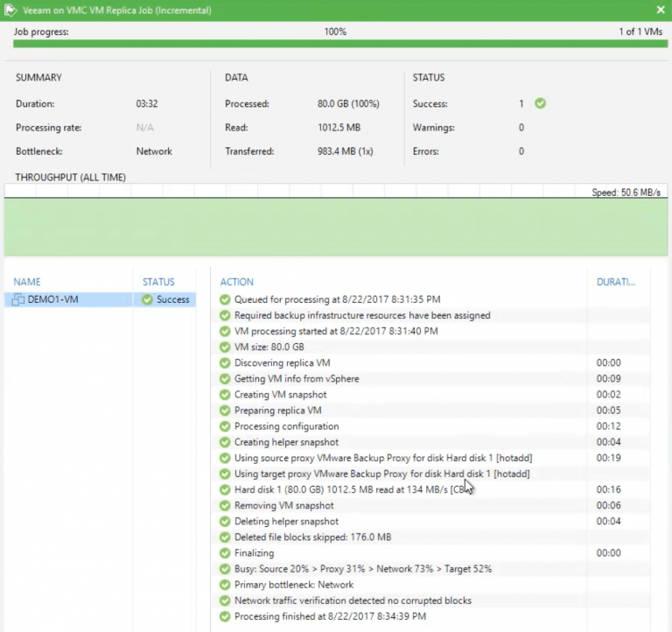Click the Duration value 03:32
The width and height of the screenshot is (672, 632).
[x=147, y=104]
